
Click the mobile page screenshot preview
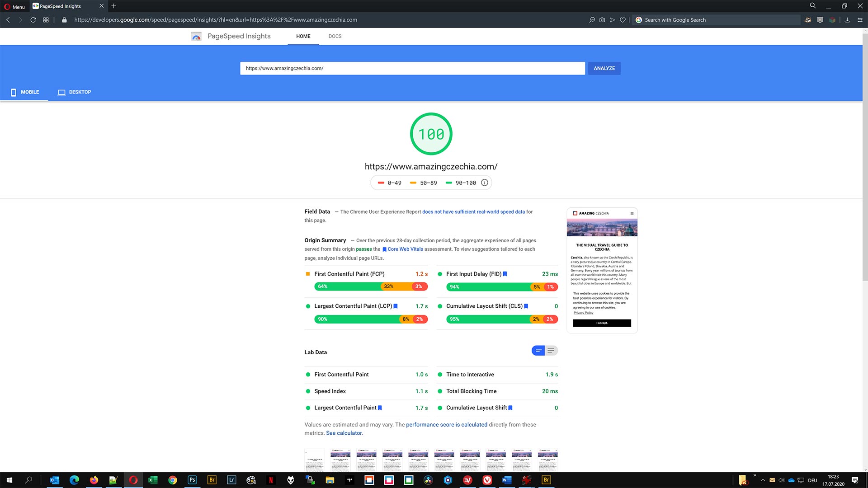pos(602,271)
